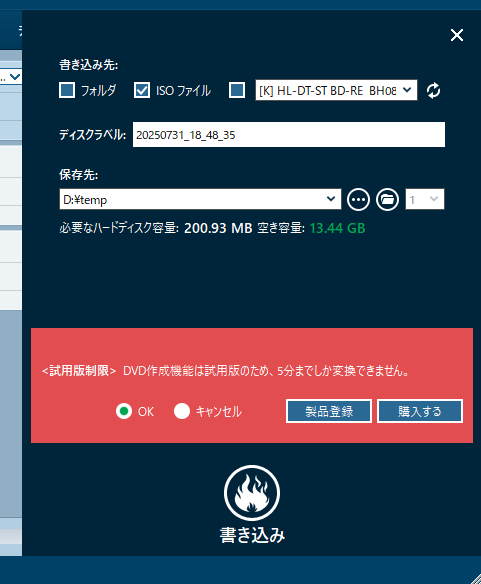The height and width of the screenshot is (584, 481).
Task: Open the save folder icon
Action: pos(387,200)
